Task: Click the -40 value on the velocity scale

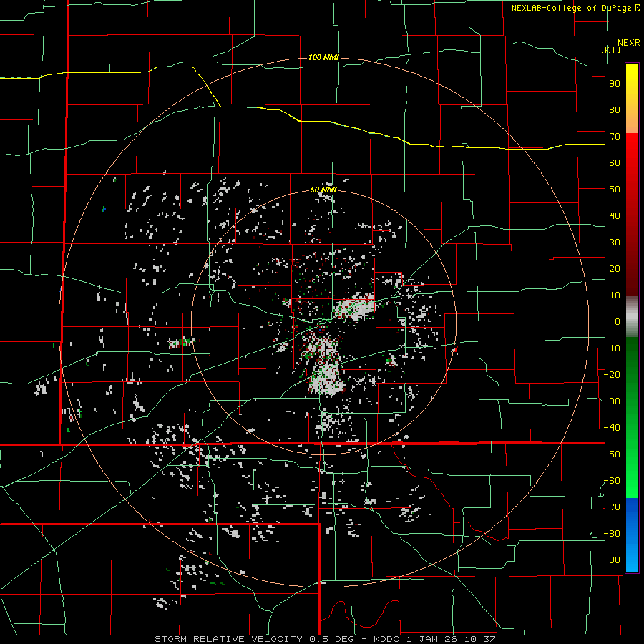Action: pyautogui.click(x=612, y=428)
